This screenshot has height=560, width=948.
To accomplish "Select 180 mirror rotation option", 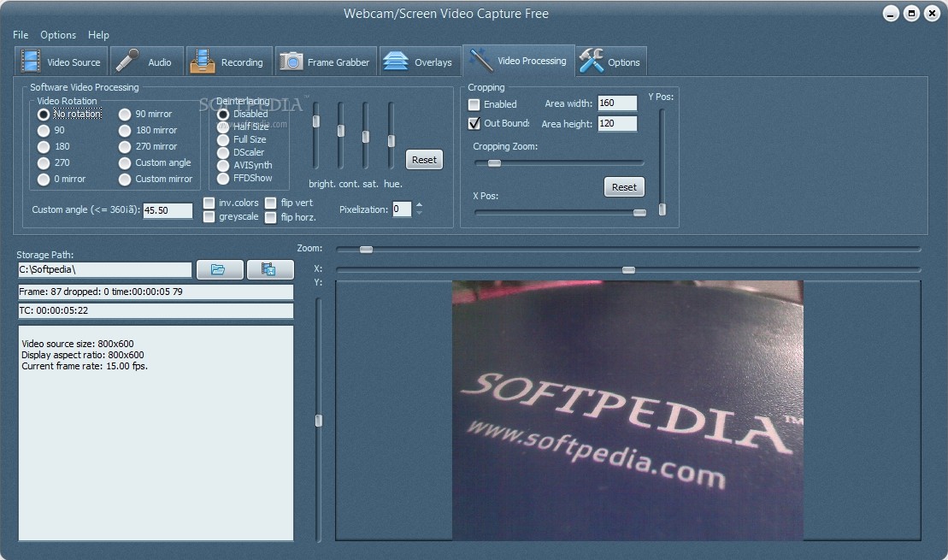I will (125, 130).
